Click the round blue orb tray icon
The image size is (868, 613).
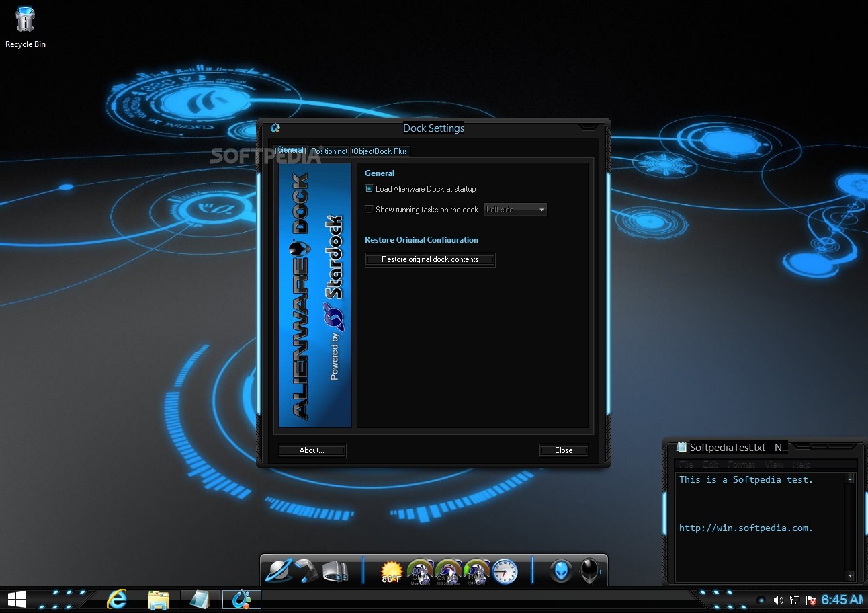click(761, 600)
